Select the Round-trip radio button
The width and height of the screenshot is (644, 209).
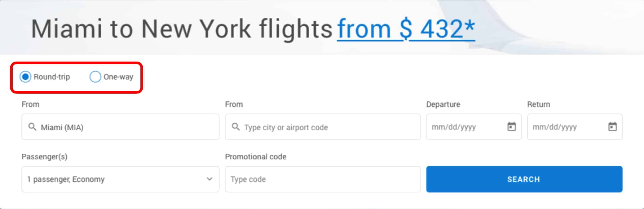25,77
